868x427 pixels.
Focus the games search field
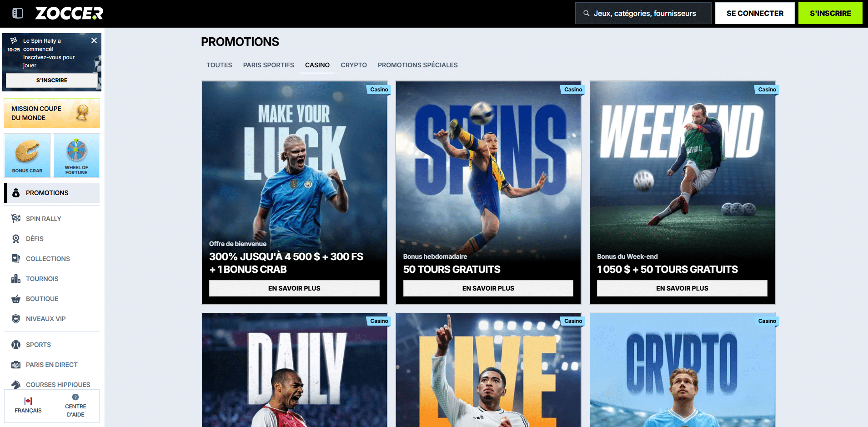(643, 13)
